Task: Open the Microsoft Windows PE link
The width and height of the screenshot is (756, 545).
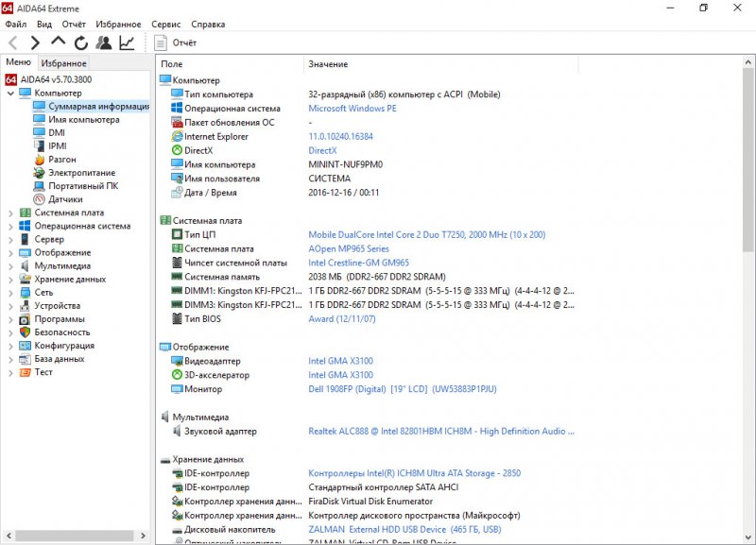Action: point(352,109)
